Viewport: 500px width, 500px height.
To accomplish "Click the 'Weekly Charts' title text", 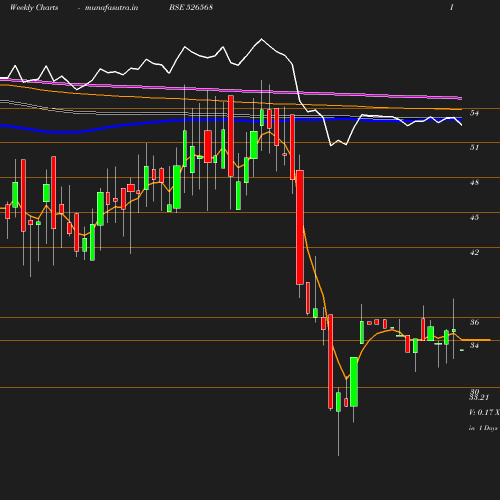I will pyautogui.click(x=34, y=7).
